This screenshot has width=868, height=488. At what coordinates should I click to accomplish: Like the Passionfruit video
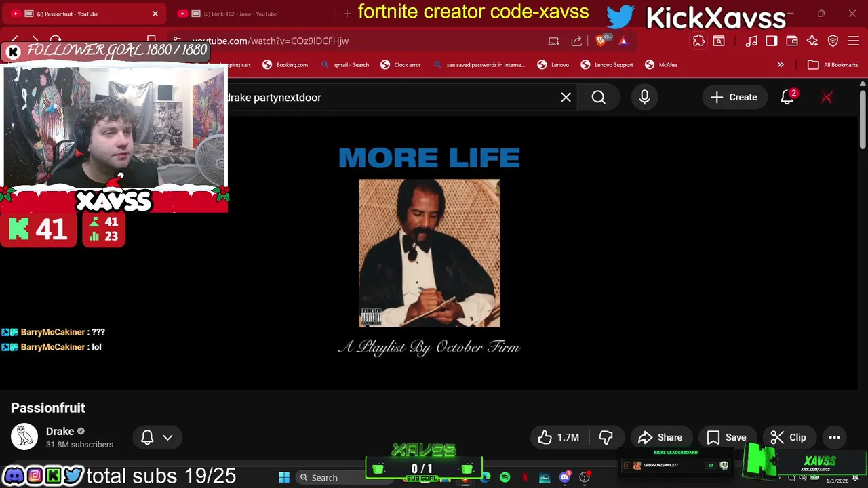(x=558, y=437)
